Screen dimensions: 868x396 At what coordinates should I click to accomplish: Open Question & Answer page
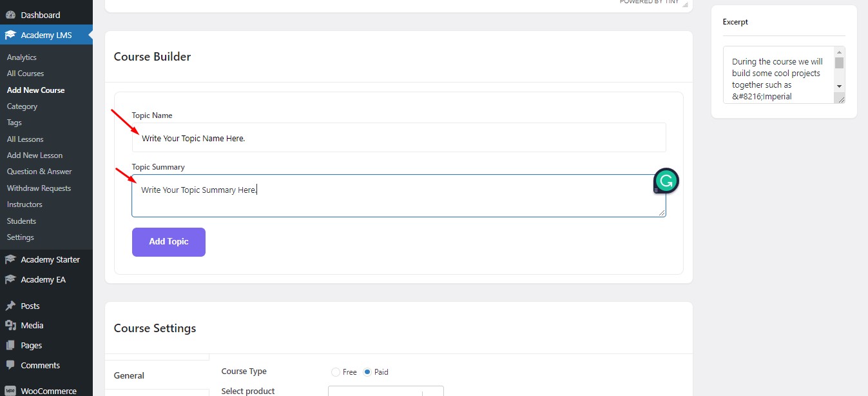(39, 172)
